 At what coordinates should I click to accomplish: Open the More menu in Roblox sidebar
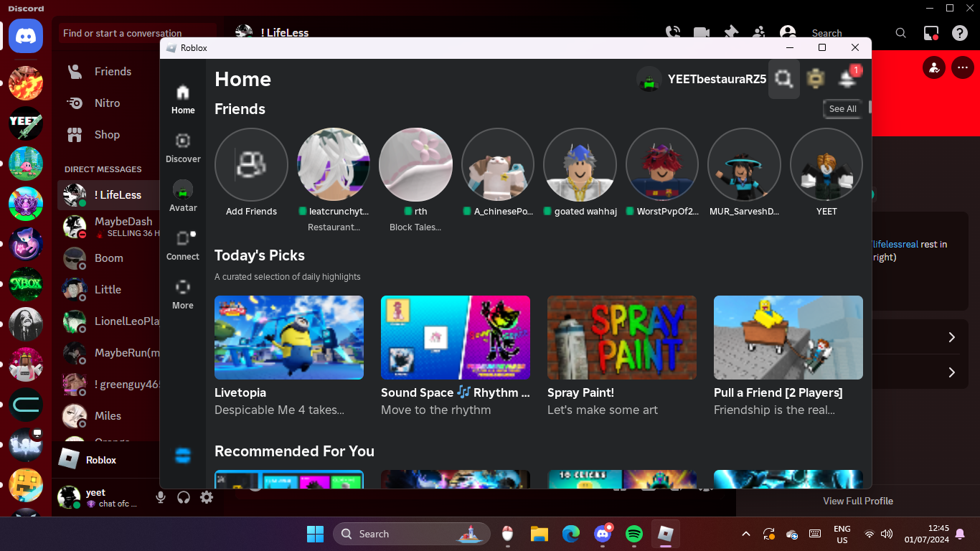pyautogui.click(x=183, y=294)
